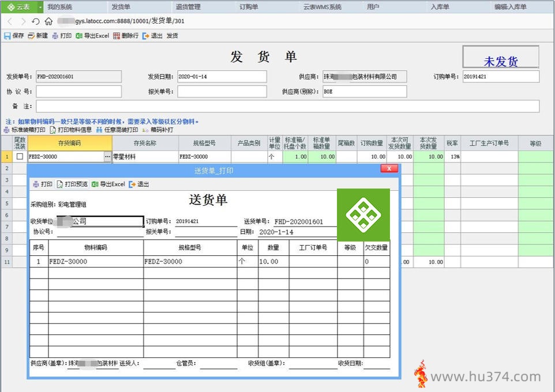Refresh the page with reload icon
This screenshot has width=555, height=392.
(35, 21)
